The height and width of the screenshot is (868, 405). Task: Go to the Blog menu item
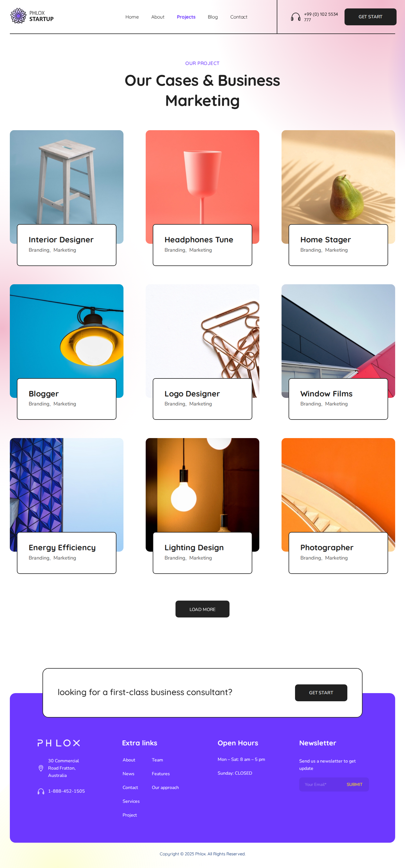(213, 17)
